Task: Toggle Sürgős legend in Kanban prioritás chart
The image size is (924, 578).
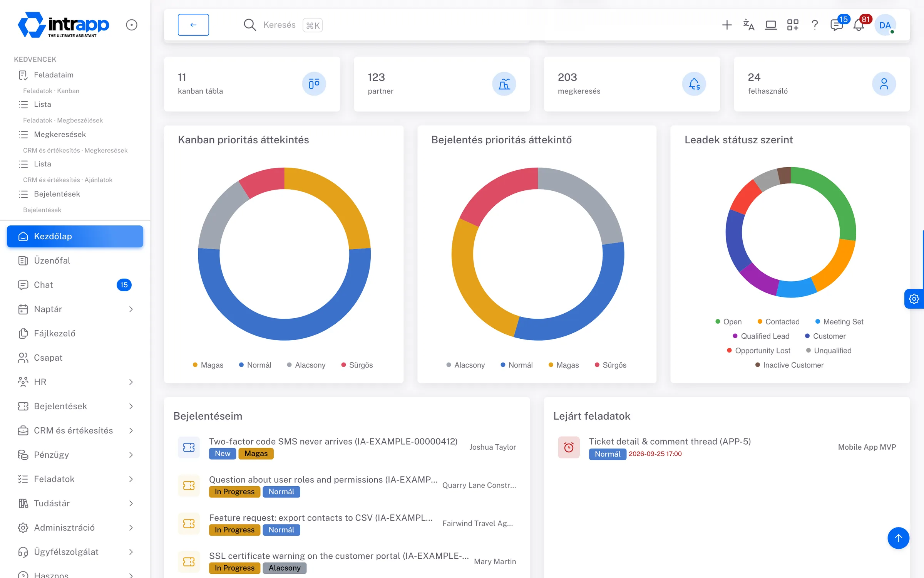Action: tap(357, 365)
